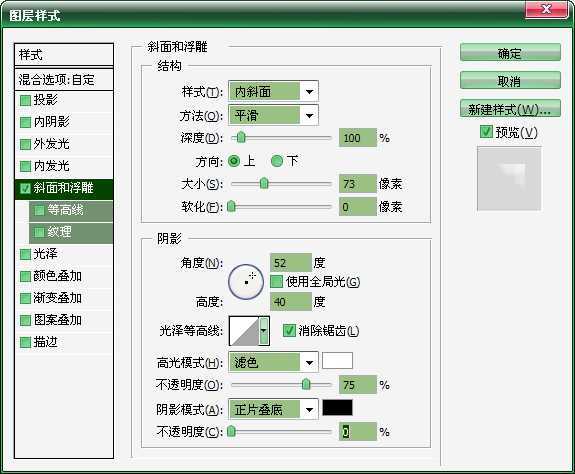
Task: Expand the 样式 style dropdown showing 内斜面
Action: [273, 91]
